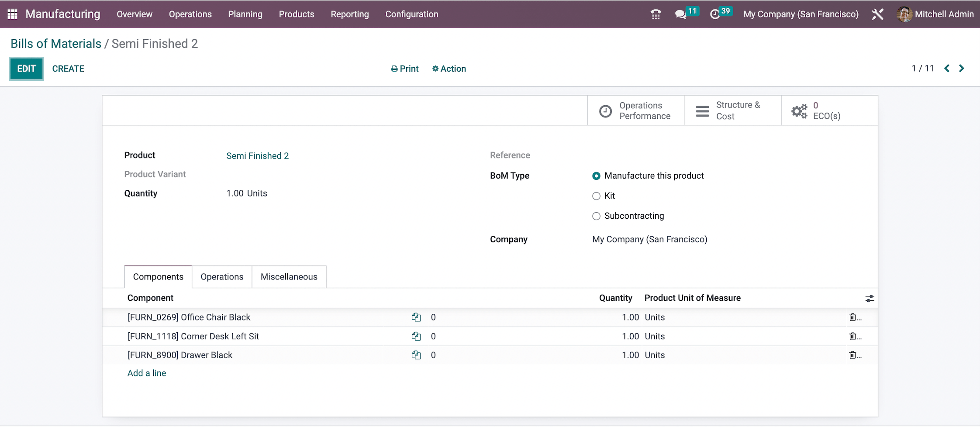Select the Subcontracting BoM type
Image resolution: width=980 pixels, height=427 pixels.
tap(596, 216)
